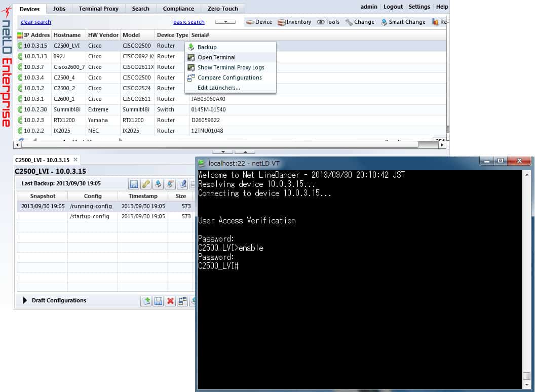Viewport: 535px width, 392px height.
Task: Click the basic search link
Action: click(x=188, y=22)
